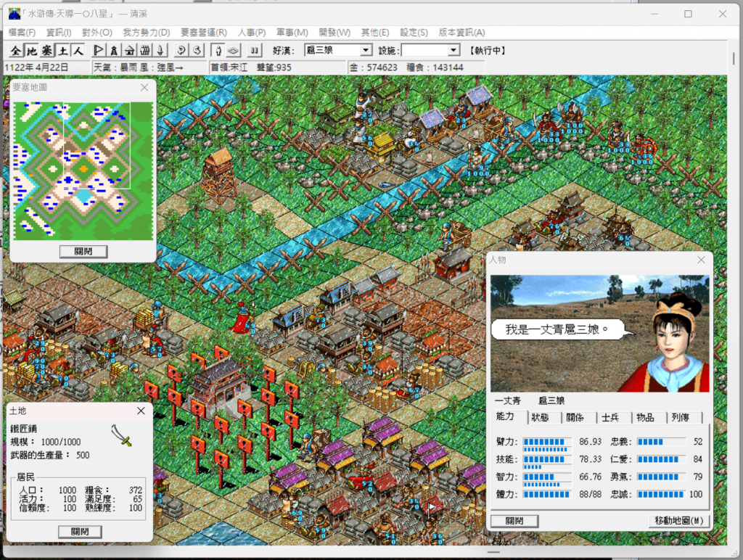Click 關閉 button in 人物 panel

pos(514,521)
